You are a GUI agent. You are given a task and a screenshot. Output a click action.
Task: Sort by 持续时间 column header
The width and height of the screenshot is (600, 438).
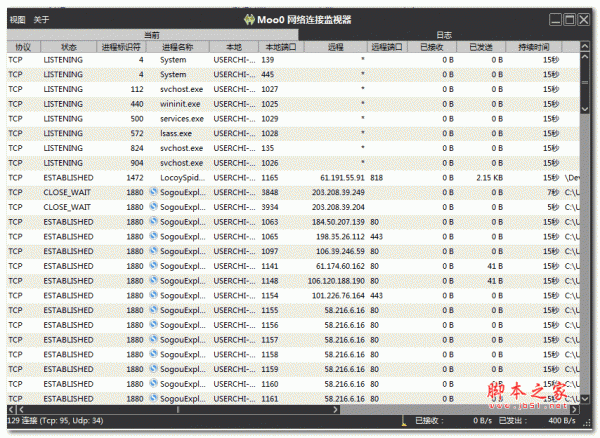point(534,47)
